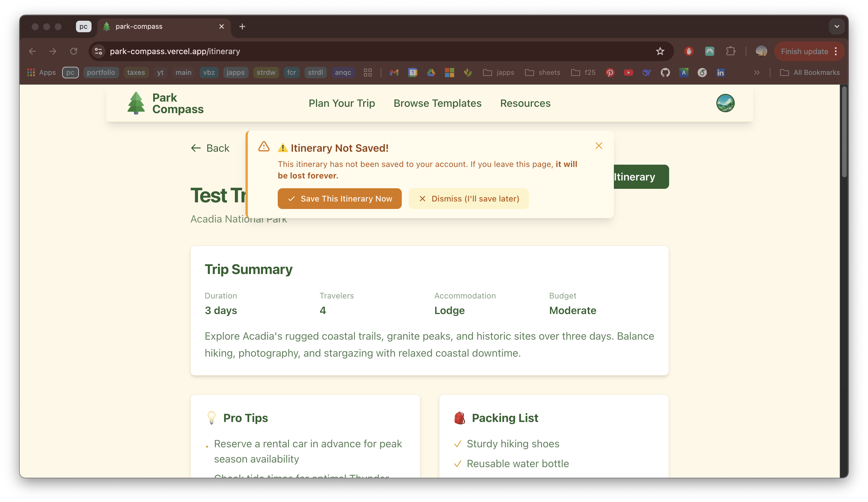The width and height of the screenshot is (868, 502).
Task: Open the green sprout bookmark icon
Action: (x=467, y=72)
